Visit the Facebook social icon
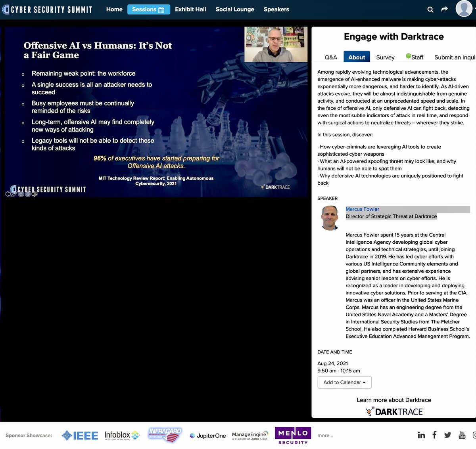This screenshot has height=449, width=476. click(434, 435)
